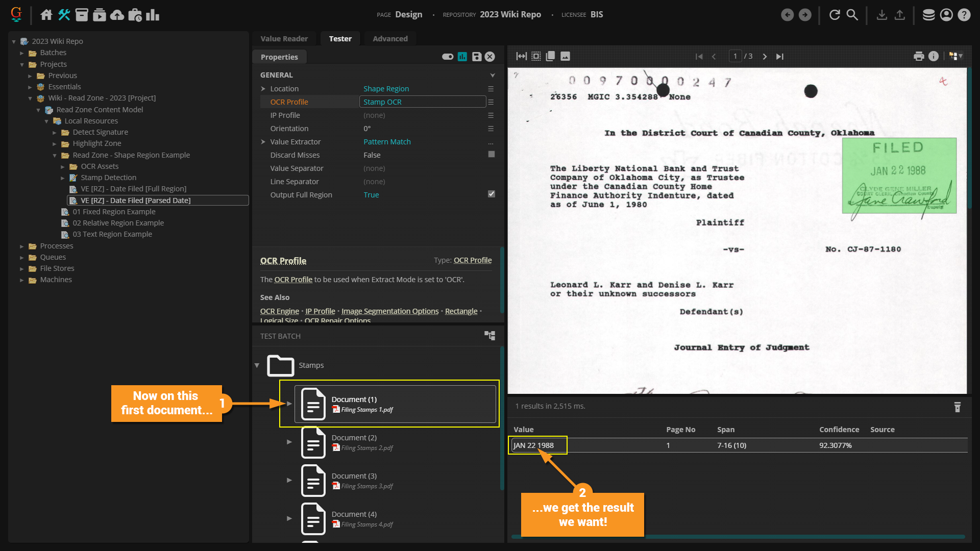980x551 pixels.
Task: Open the Advanced tab
Action: click(x=390, y=39)
